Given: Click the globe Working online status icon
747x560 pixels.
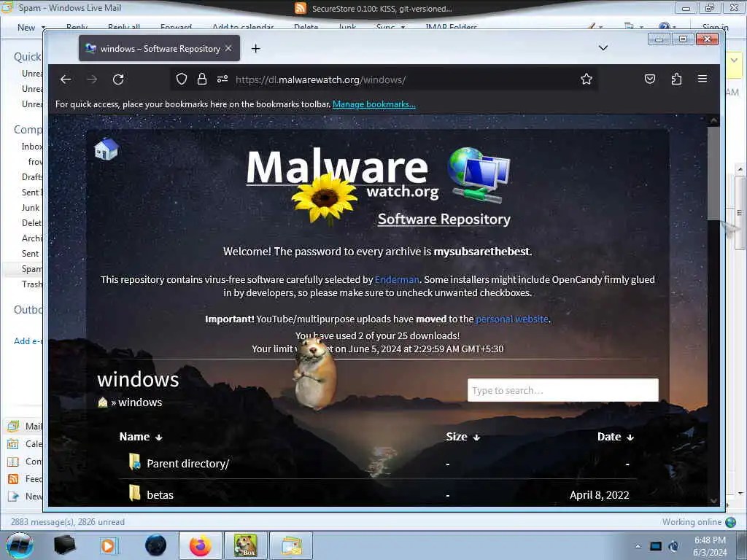Looking at the screenshot, I should coord(730,522).
